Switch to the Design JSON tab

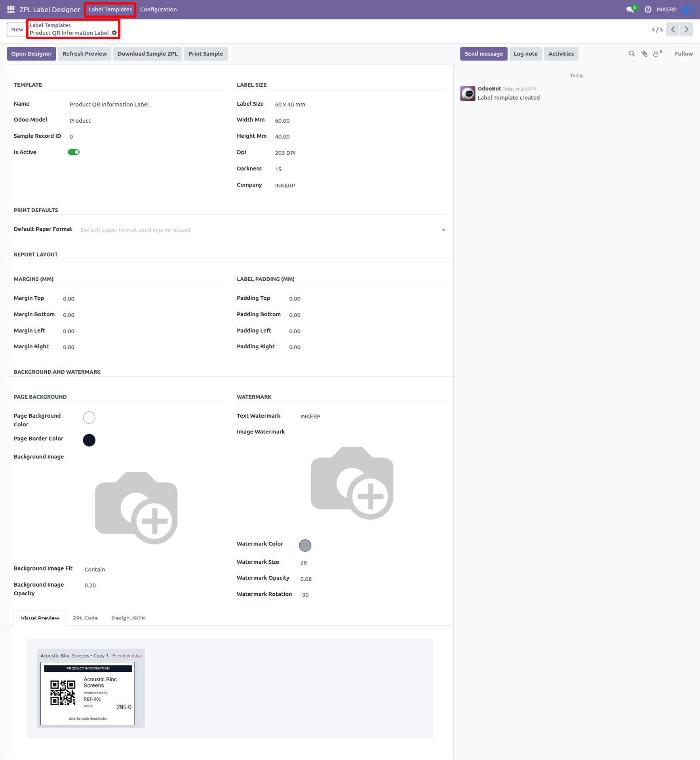[x=129, y=618]
